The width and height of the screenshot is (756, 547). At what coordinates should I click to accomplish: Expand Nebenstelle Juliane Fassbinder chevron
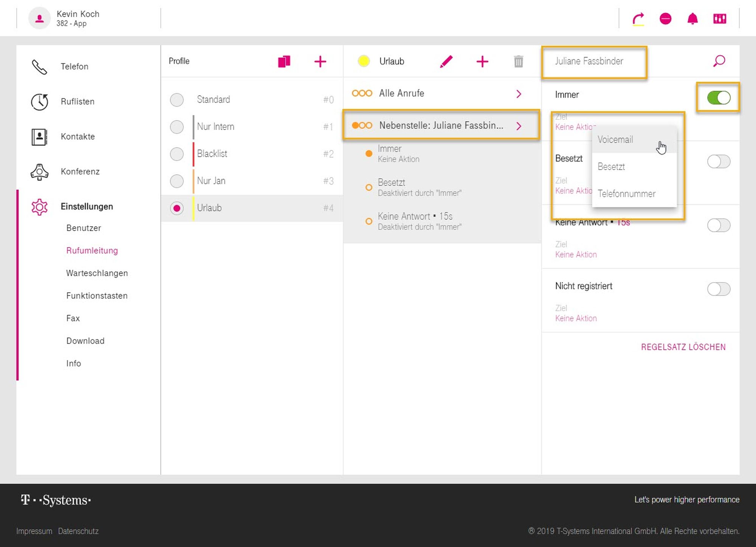coord(519,126)
